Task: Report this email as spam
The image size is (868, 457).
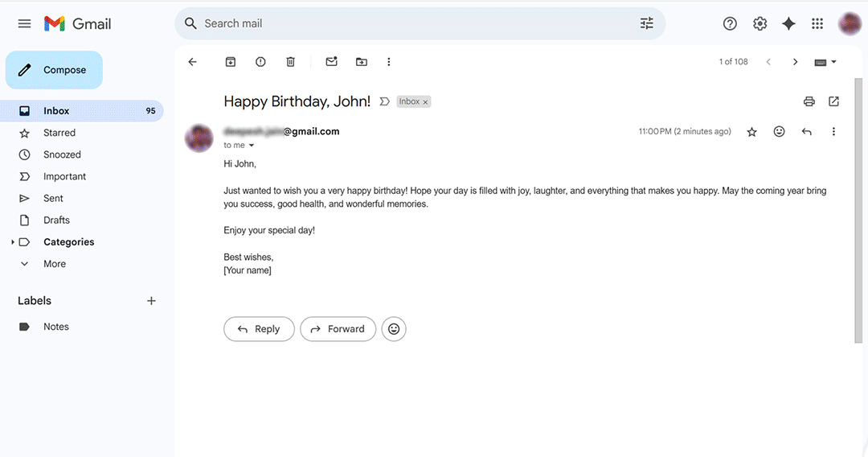Action: (260, 61)
